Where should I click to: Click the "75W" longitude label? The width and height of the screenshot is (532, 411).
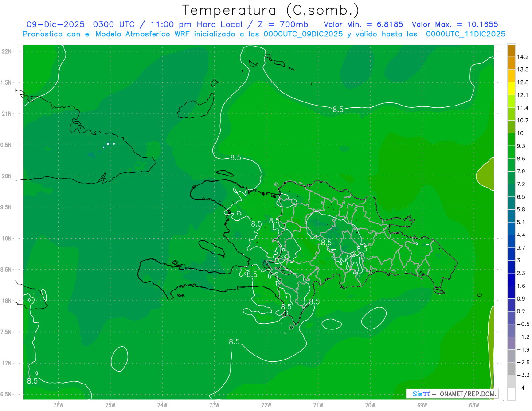pos(110,405)
